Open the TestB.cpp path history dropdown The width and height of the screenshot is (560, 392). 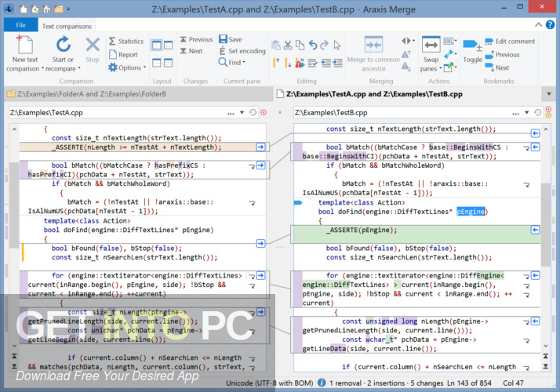[526, 113]
